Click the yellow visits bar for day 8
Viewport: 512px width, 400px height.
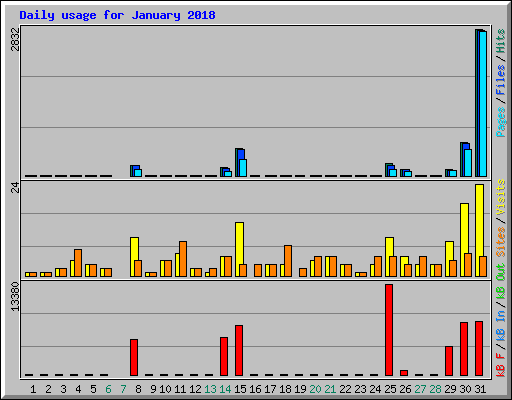coord(134,249)
